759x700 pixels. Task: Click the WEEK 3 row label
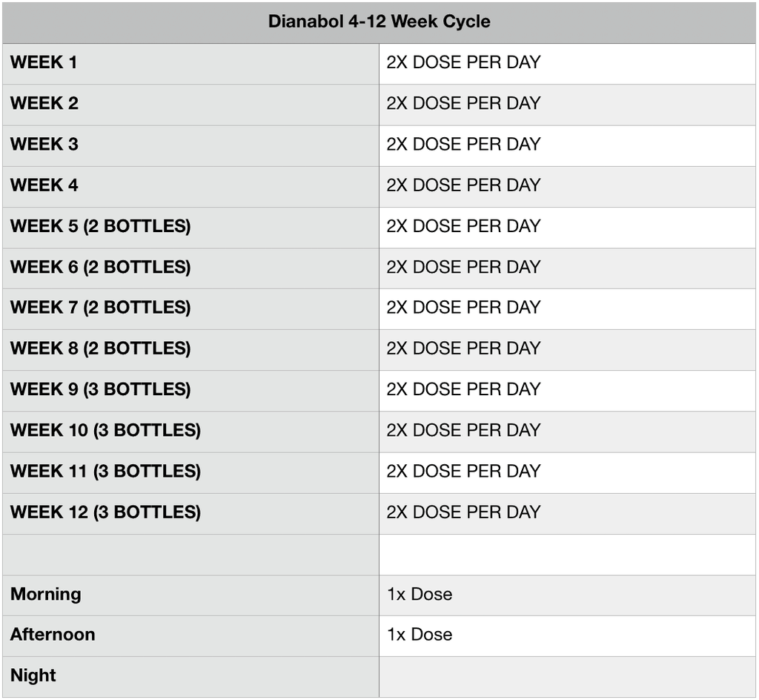click(x=44, y=145)
